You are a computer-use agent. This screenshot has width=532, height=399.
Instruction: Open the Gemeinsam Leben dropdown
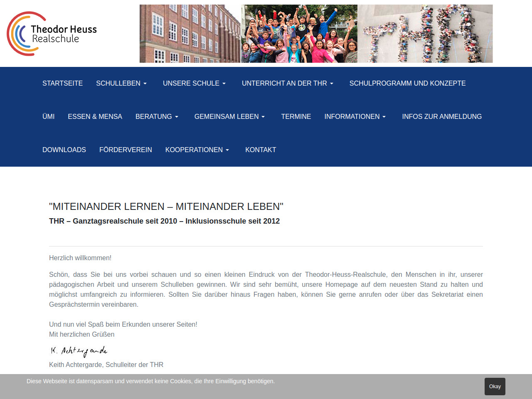coord(229,116)
